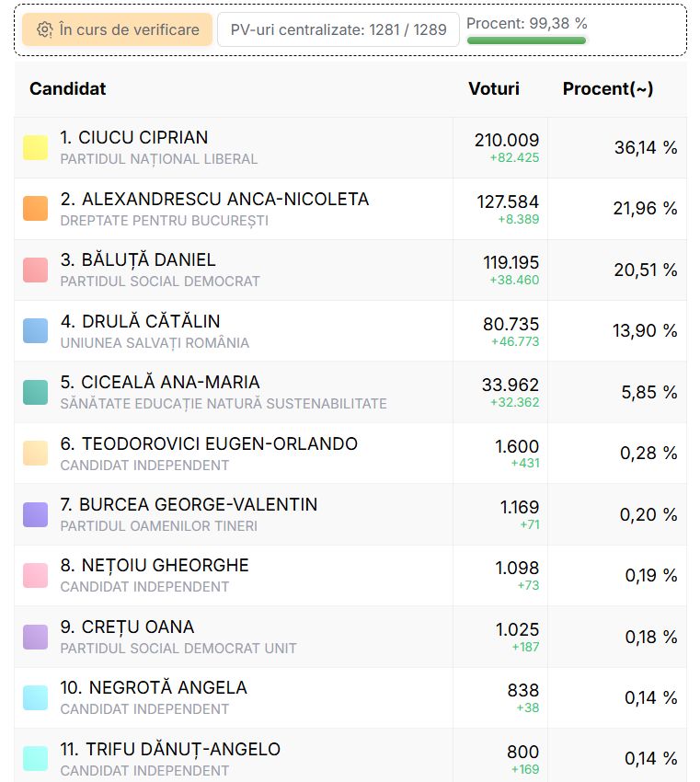Click the orange swatch for Alexandrescu Anca-Nicoleta
Image resolution: width=700 pixels, height=782 pixels.
[36, 208]
